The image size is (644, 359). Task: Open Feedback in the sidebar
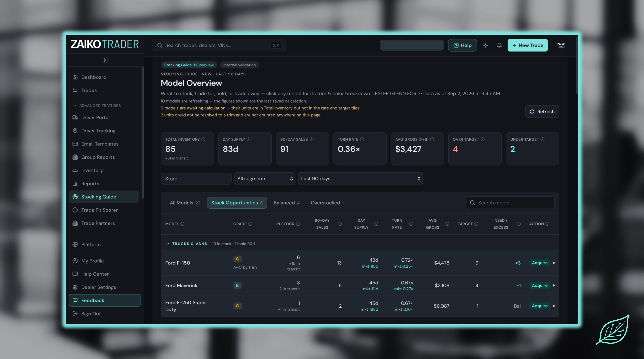[105, 300]
